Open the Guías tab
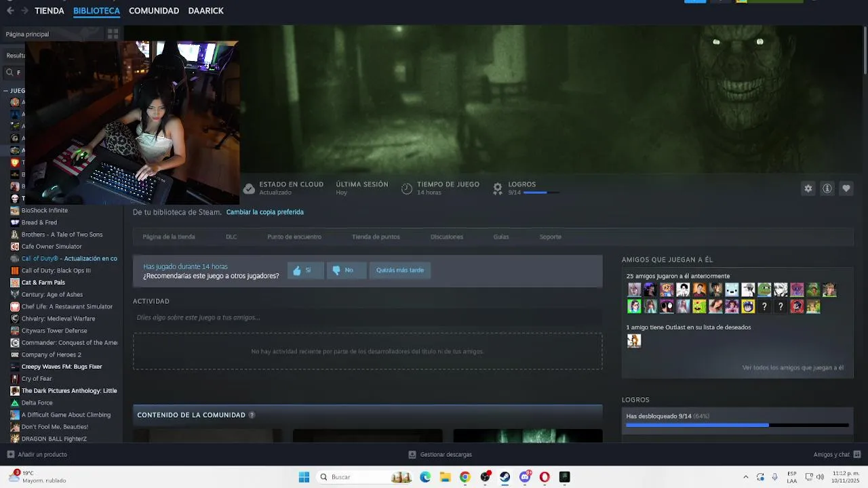868x488 pixels. (501, 237)
